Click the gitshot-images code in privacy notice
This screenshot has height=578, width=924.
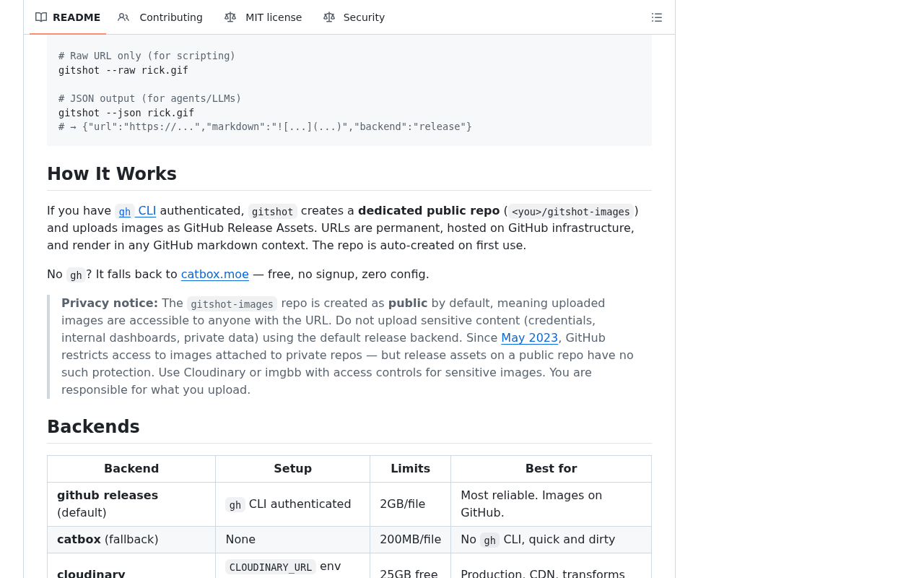pyautogui.click(x=232, y=304)
